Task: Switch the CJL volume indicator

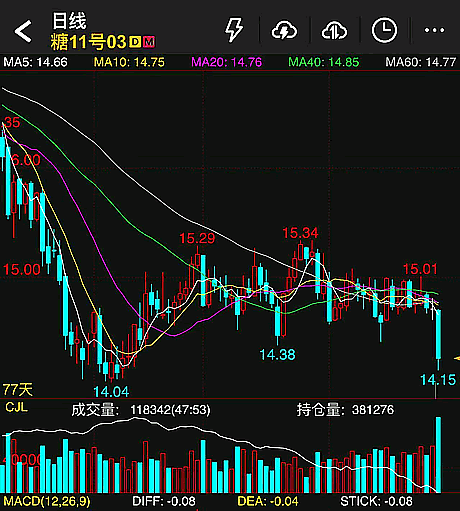Action: coord(16,407)
